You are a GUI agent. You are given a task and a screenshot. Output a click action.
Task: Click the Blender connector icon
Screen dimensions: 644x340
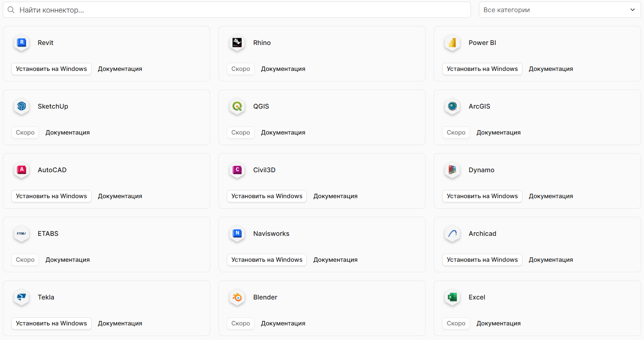point(237,297)
